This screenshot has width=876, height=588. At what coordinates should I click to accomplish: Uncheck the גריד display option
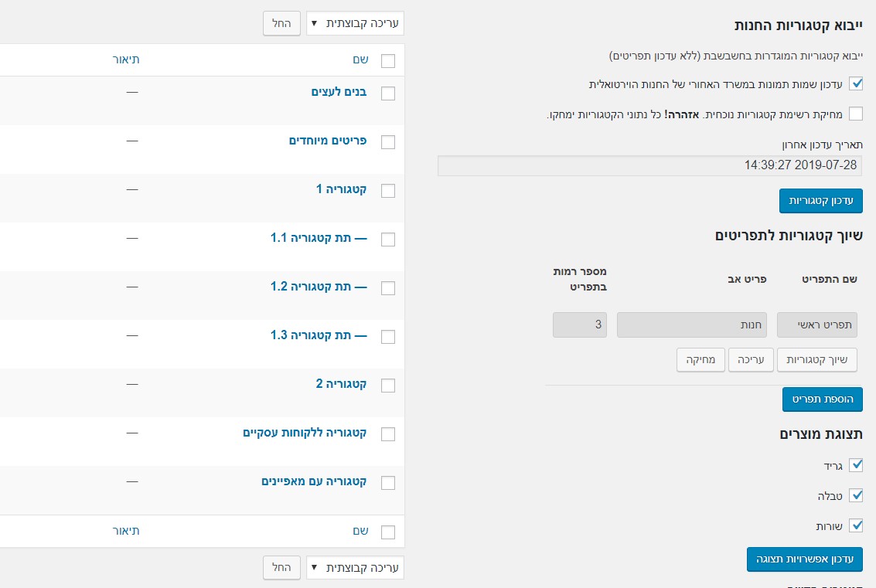856,465
